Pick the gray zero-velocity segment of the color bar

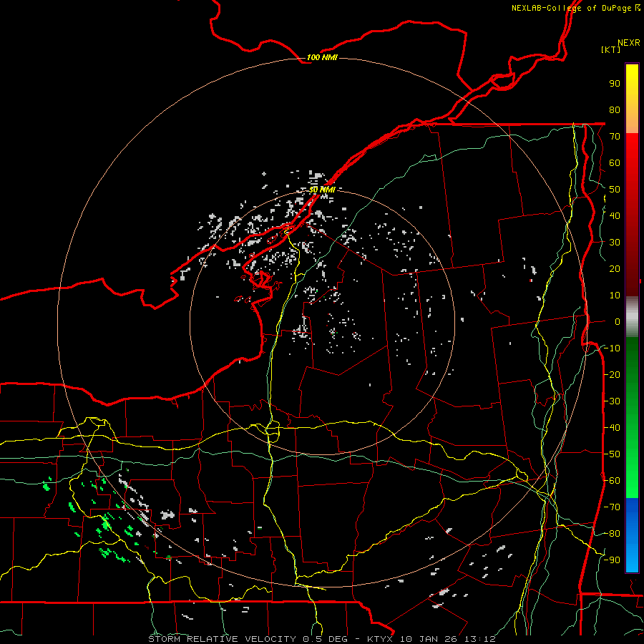(632, 316)
